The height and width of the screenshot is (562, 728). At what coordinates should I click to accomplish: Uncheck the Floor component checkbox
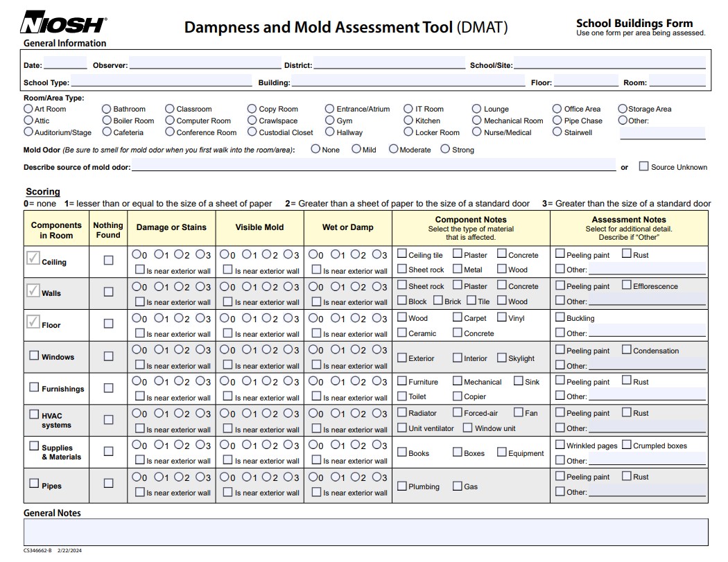point(33,322)
